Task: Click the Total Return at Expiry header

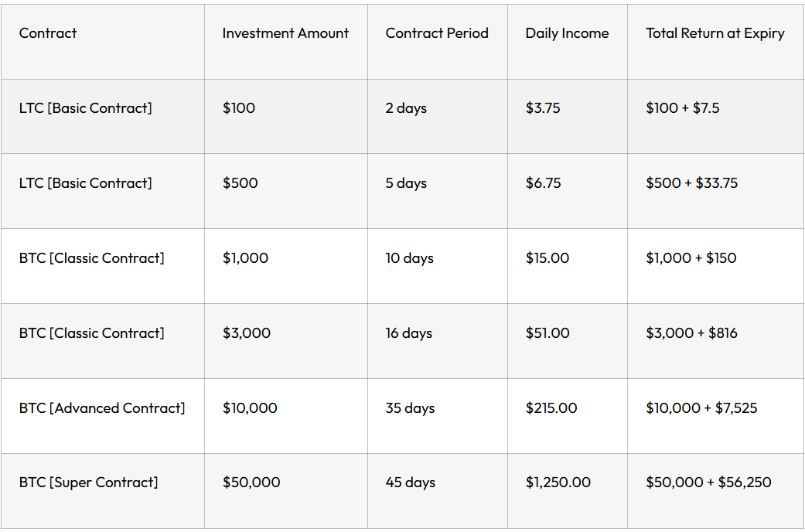Action: click(x=715, y=33)
